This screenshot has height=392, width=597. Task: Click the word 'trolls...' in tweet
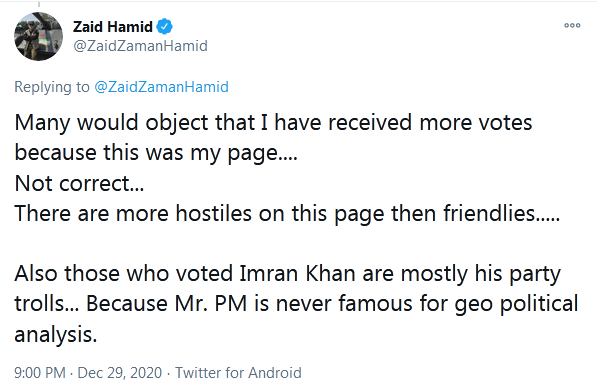click(46, 304)
